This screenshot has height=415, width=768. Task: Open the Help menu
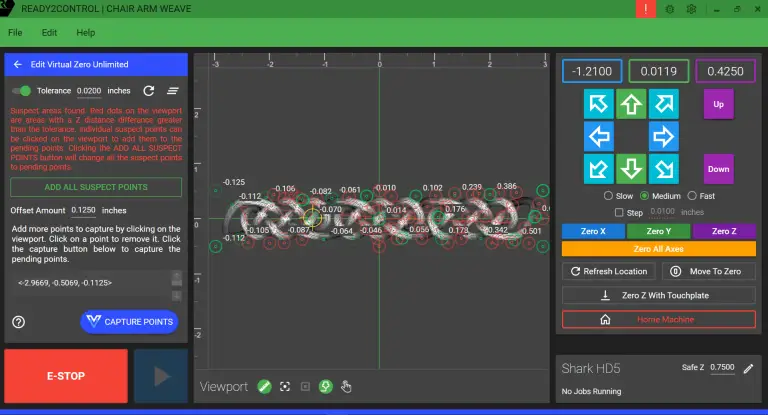86,32
